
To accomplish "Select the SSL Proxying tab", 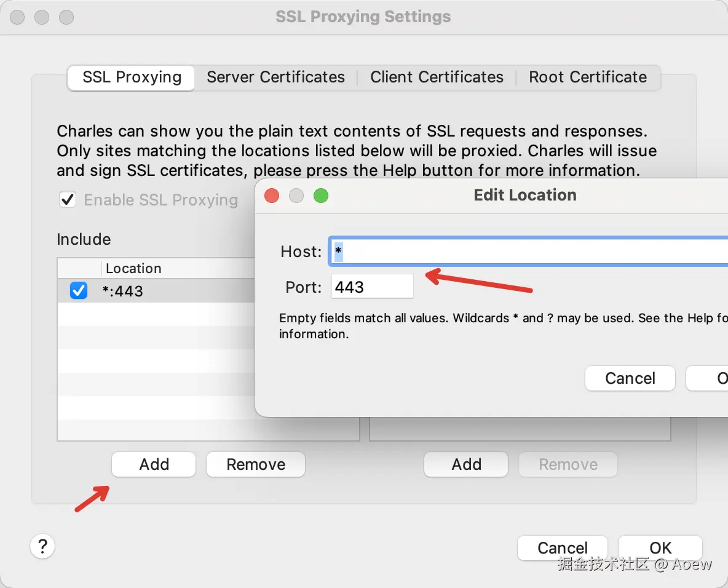I will coord(132,77).
